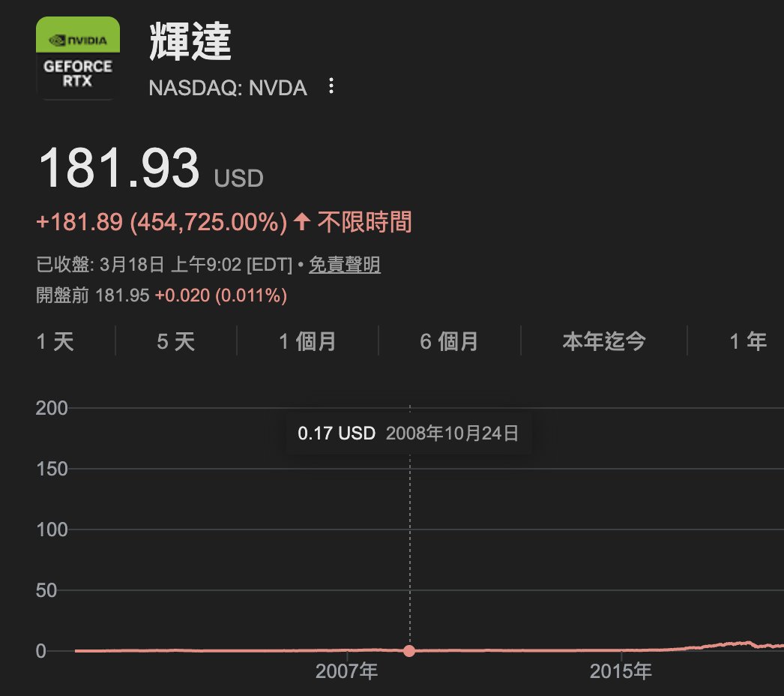Click the +181.89 (454,725.00%) change text
This screenshot has width=784, height=696.
(x=162, y=222)
